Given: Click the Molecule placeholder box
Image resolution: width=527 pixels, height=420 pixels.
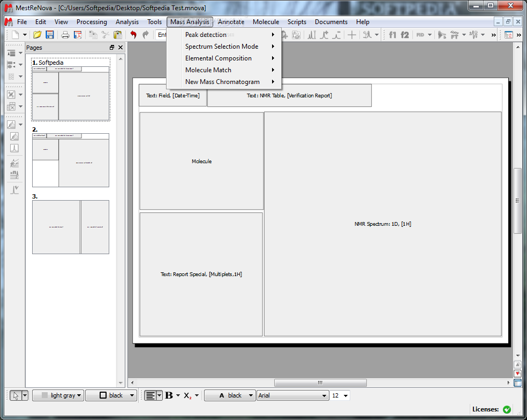Looking at the screenshot, I should click(201, 161).
